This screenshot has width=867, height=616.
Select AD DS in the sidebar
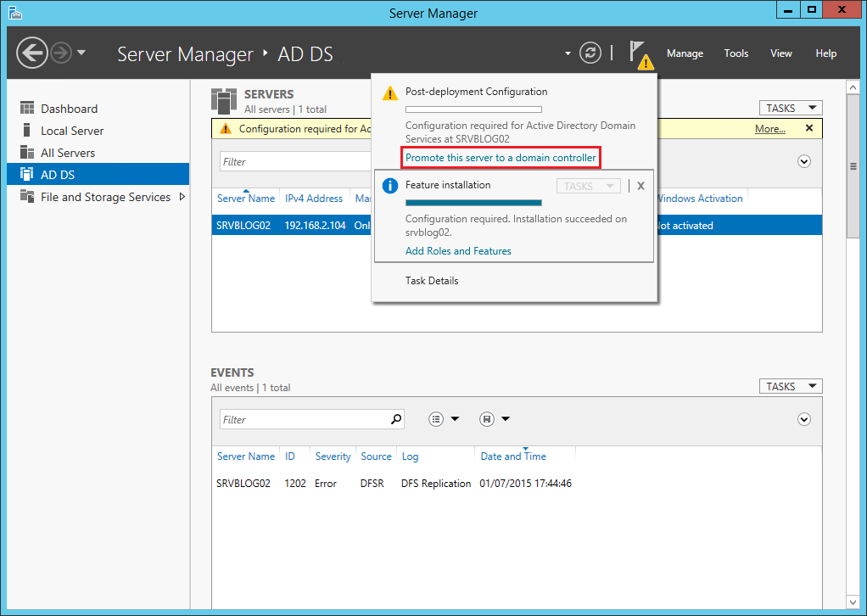coord(98,174)
